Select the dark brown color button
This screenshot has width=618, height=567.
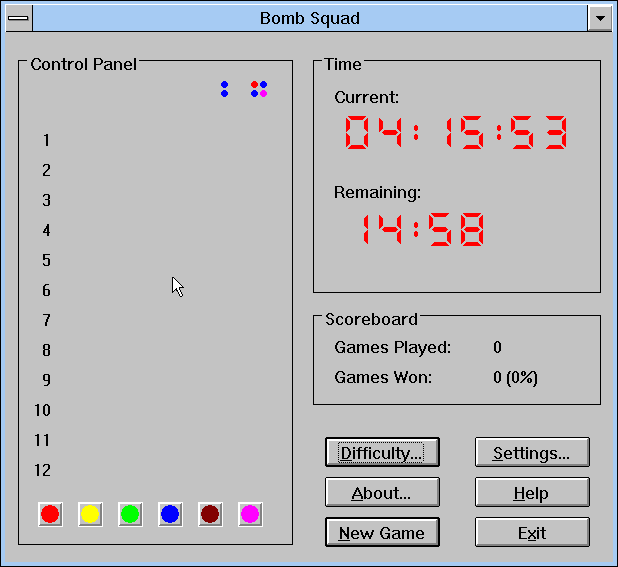tap(210, 514)
